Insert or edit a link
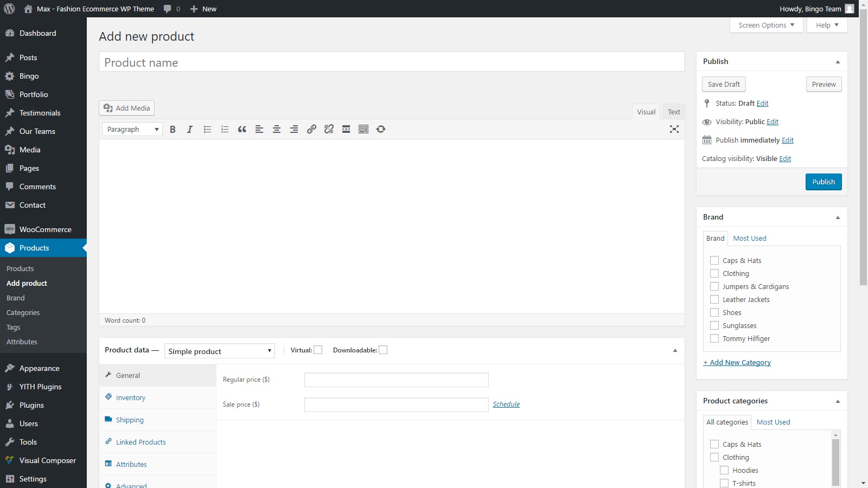This screenshot has height=488, width=868. pos(311,129)
